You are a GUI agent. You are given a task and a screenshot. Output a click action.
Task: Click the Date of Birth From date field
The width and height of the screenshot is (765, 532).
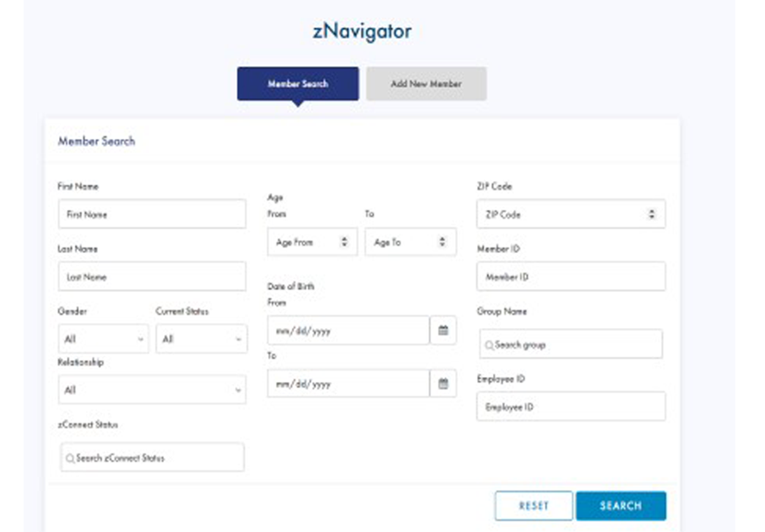click(x=348, y=331)
